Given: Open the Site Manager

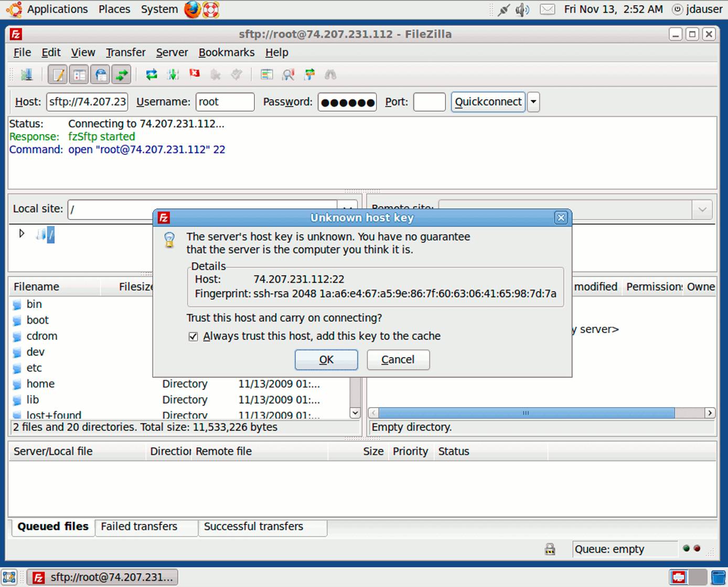Looking at the screenshot, I should pos(27,74).
